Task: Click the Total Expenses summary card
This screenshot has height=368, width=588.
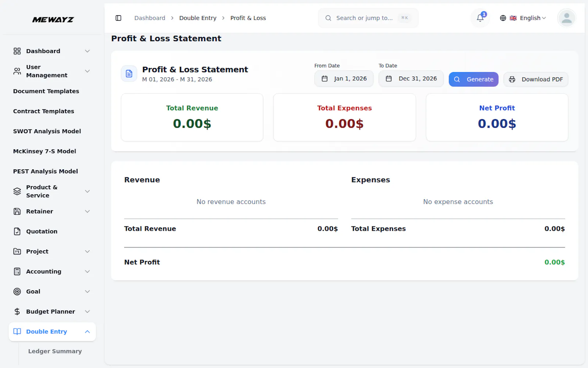Action: click(x=344, y=117)
